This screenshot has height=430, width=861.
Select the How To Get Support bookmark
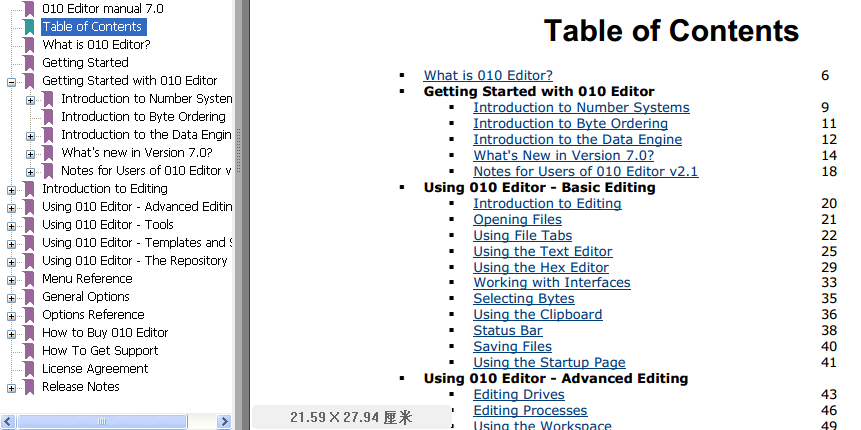click(x=100, y=351)
